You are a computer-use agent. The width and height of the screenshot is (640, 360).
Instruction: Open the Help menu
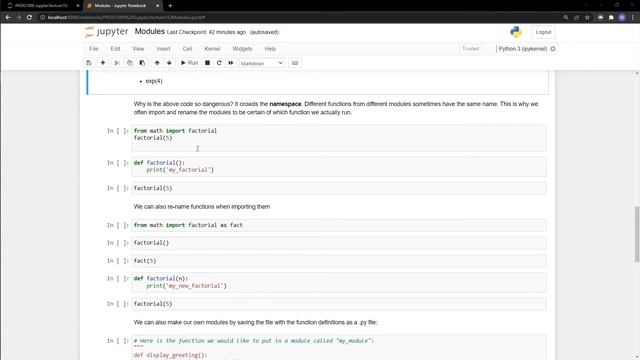(270, 49)
